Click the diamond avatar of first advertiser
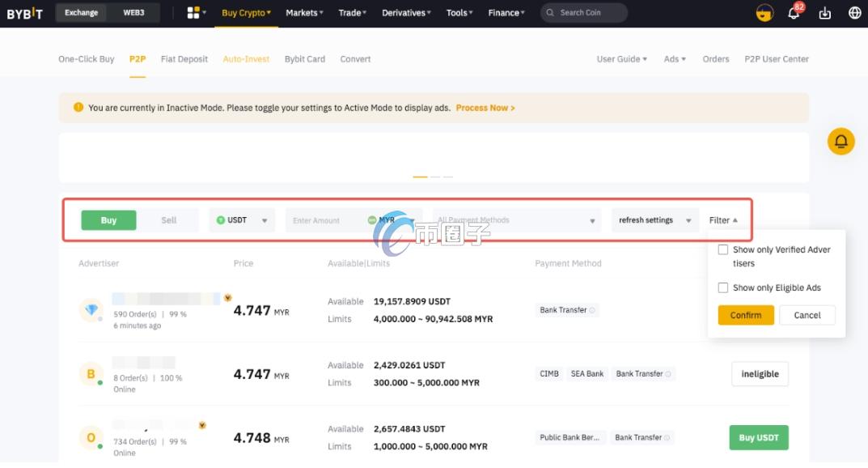868x468 pixels. tap(91, 309)
